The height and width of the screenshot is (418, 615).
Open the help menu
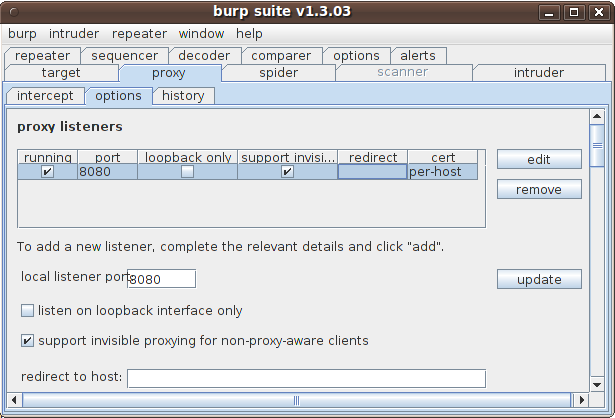[x=249, y=34]
